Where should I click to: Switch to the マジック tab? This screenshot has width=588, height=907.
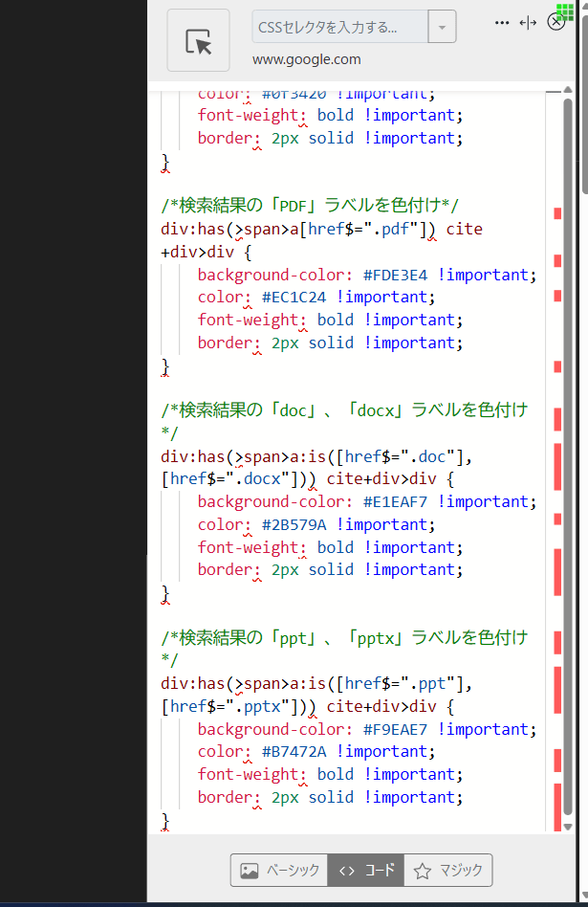(x=448, y=870)
